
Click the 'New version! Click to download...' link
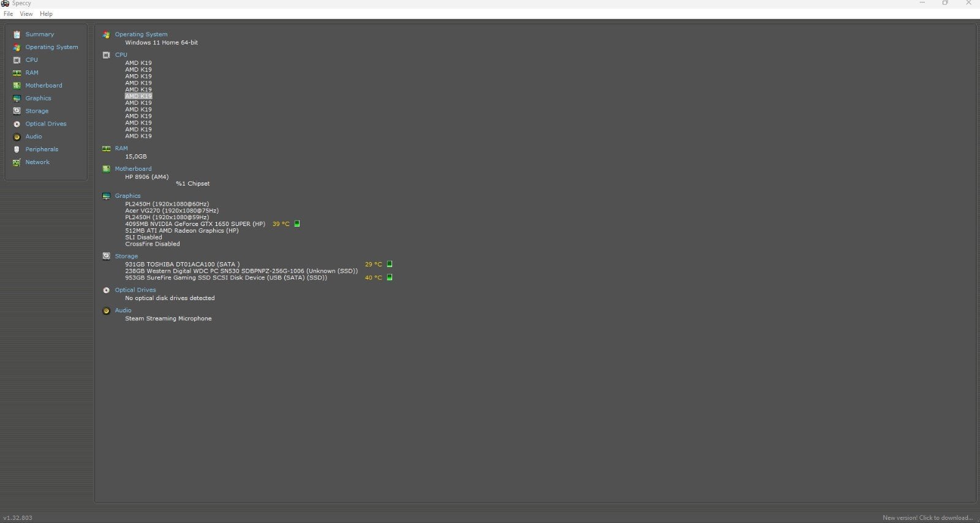pyautogui.click(x=927, y=518)
